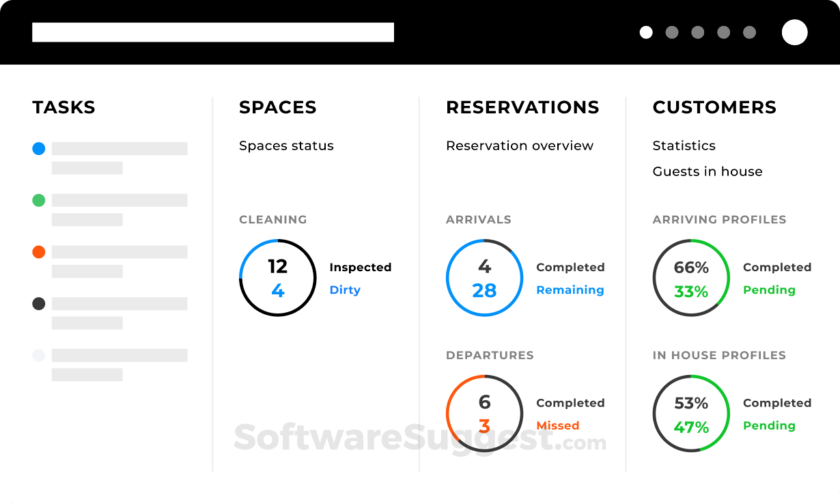This screenshot has height=504, width=840.
Task: Toggle the Pending arriving profiles filter
Action: point(769,290)
